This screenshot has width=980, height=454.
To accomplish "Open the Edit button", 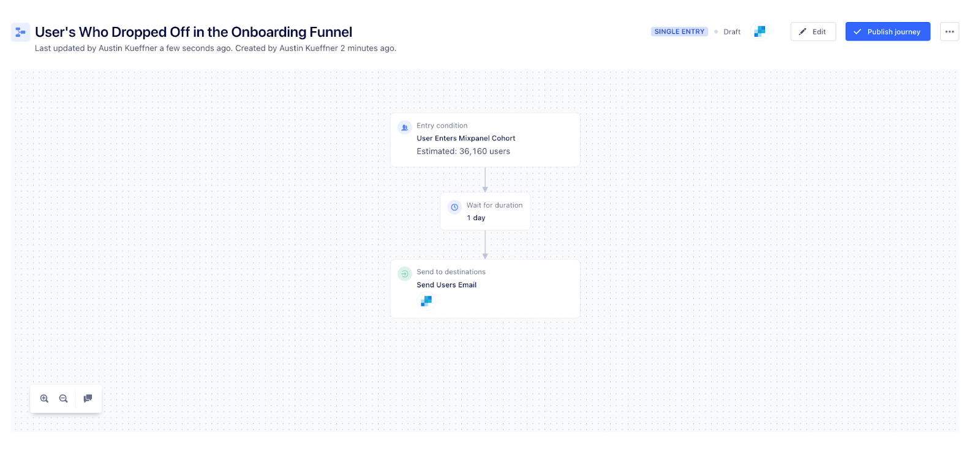I will pyautogui.click(x=813, y=31).
